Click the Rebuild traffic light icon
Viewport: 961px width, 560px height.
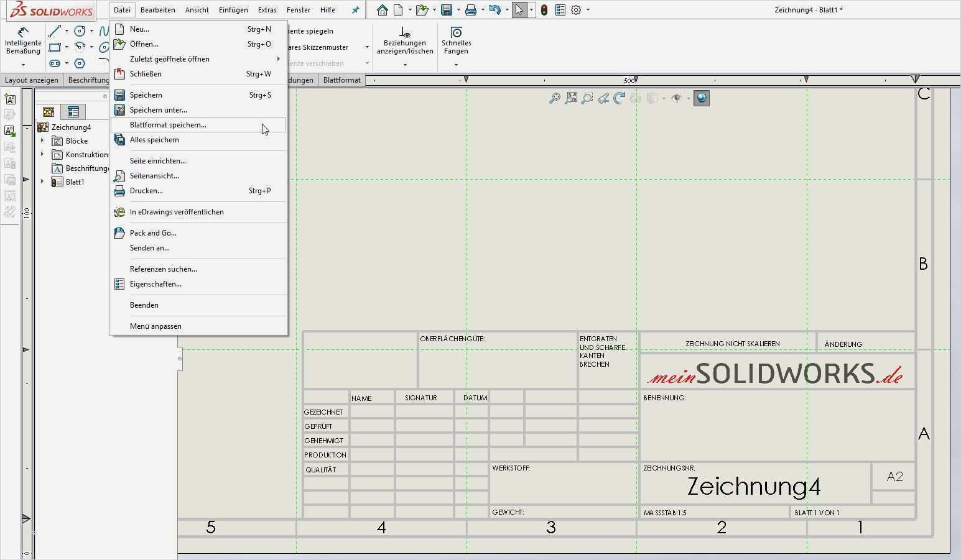coord(544,10)
